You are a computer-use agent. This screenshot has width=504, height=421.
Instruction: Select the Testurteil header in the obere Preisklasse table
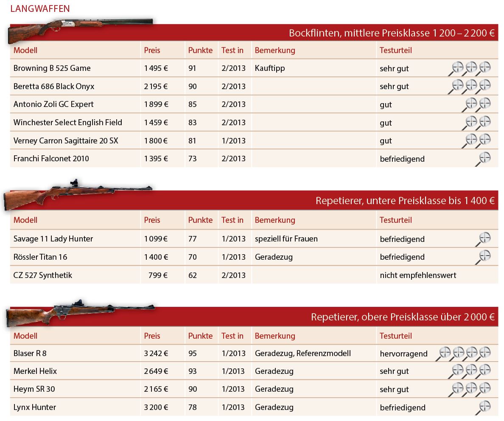coord(396,336)
